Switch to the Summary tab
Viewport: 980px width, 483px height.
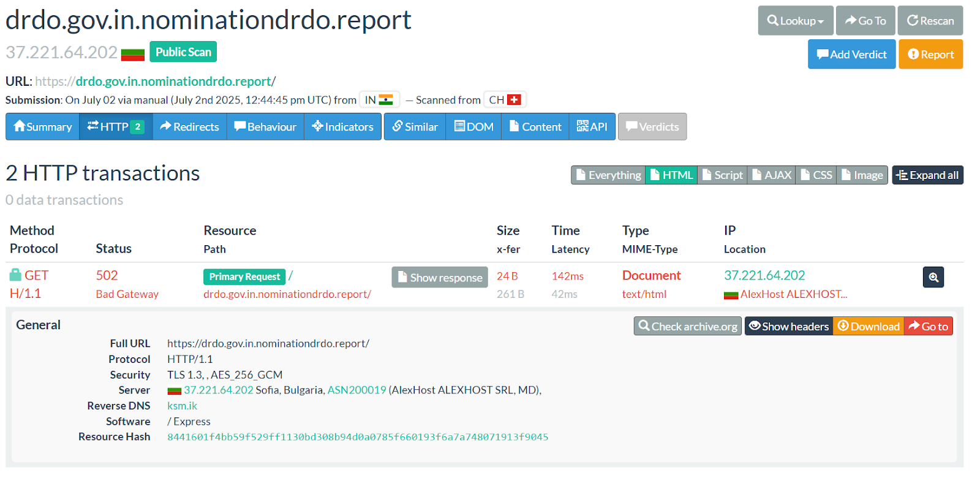click(x=43, y=127)
